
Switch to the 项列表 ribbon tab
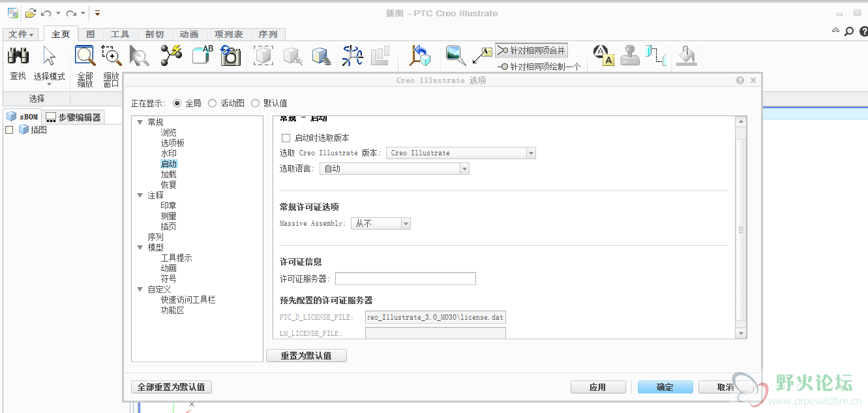228,34
